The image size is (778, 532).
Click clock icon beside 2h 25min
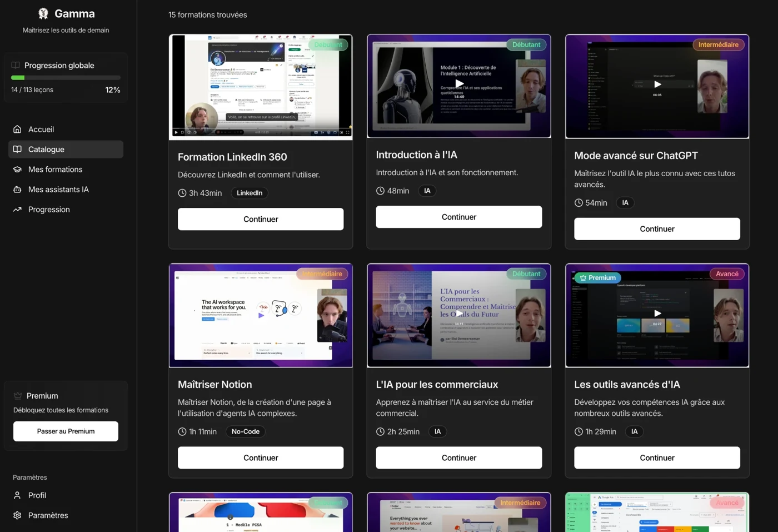pyautogui.click(x=380, y=431)
